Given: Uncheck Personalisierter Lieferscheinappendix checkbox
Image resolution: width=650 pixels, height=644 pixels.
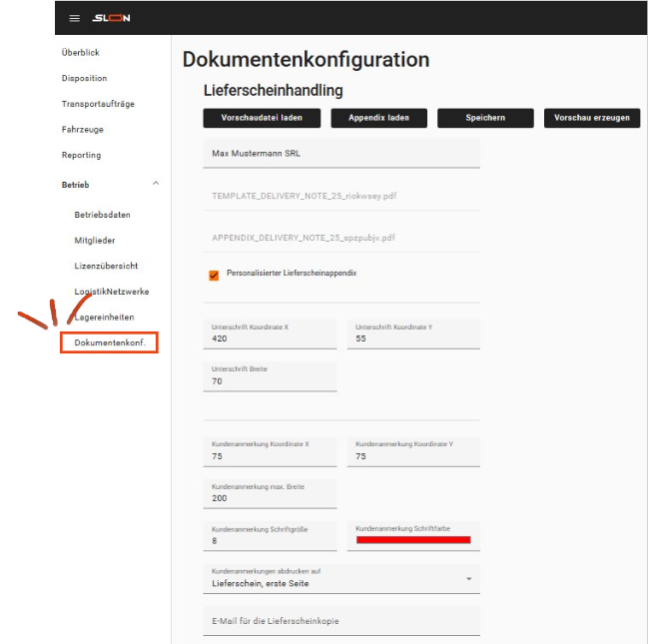Looking at the screenshot, I should (x=214, y=276).
